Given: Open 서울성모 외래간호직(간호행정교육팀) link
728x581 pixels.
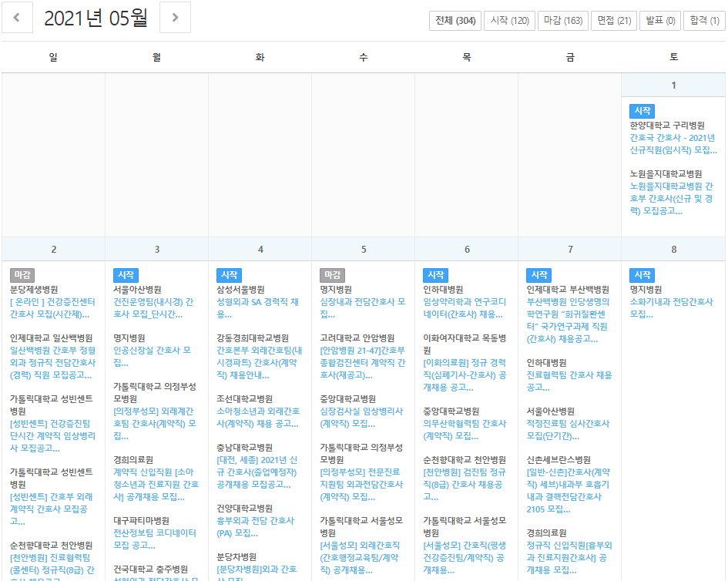Looking at the screenshot, I should pos(361,558).
